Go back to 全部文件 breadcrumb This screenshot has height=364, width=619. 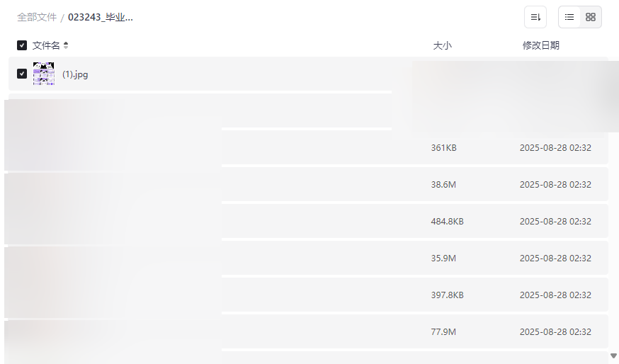pyautogui.click(x=37, y=17)
